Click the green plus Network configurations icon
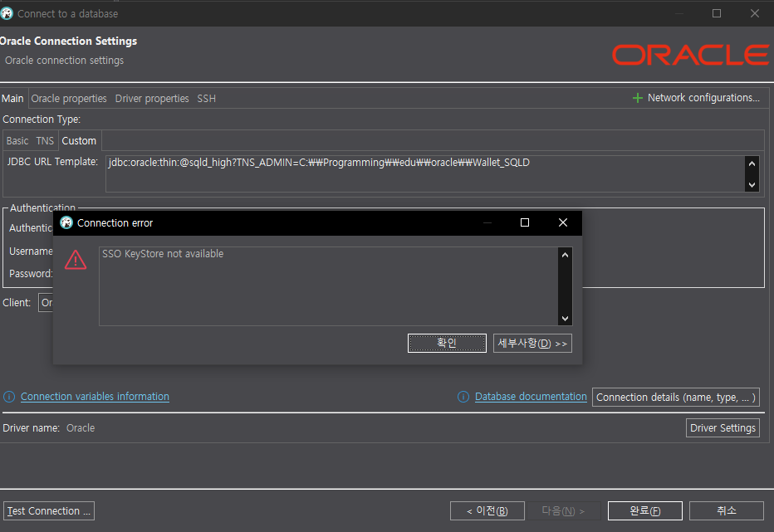 (637, 98)
